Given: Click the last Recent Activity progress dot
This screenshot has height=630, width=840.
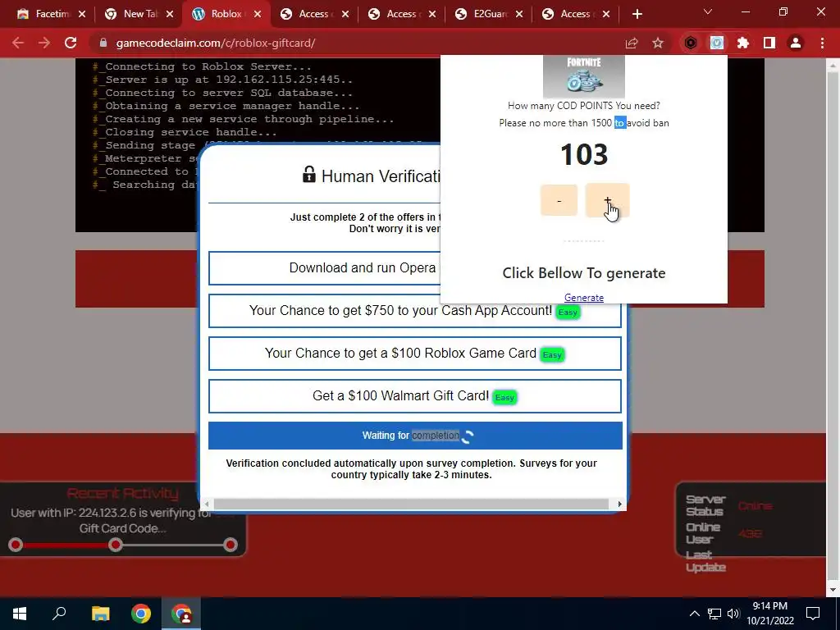Looking at the screenshot, I should coord(231,546).
